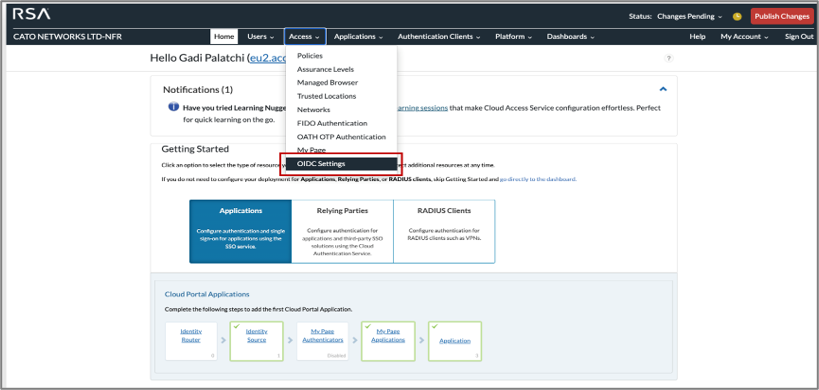Open the Authentication Clients menu
This screenshot has height=390, width=819.
pyautogui.click(x=439, y=37)
